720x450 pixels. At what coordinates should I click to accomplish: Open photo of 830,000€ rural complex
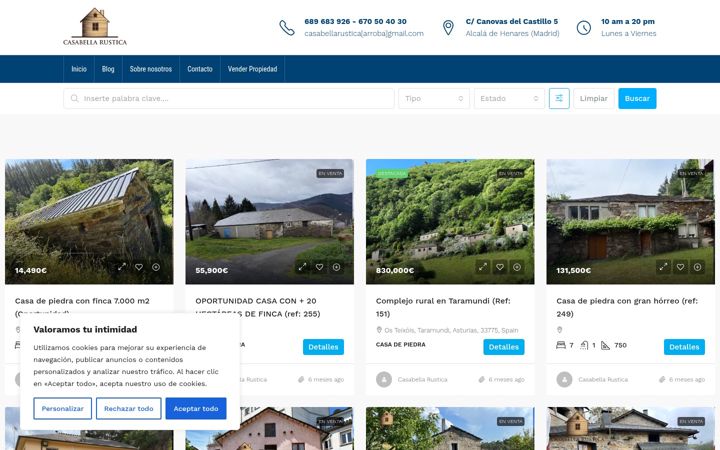click(x=450, y=221)
